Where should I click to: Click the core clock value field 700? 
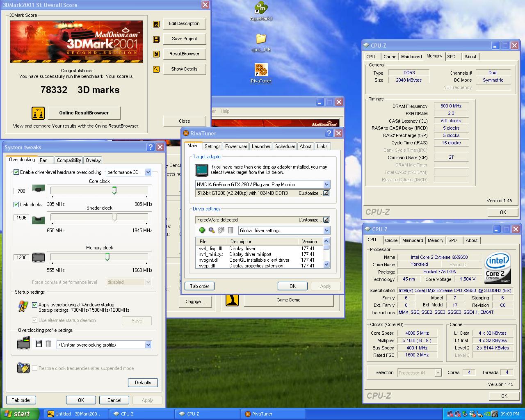22,191
